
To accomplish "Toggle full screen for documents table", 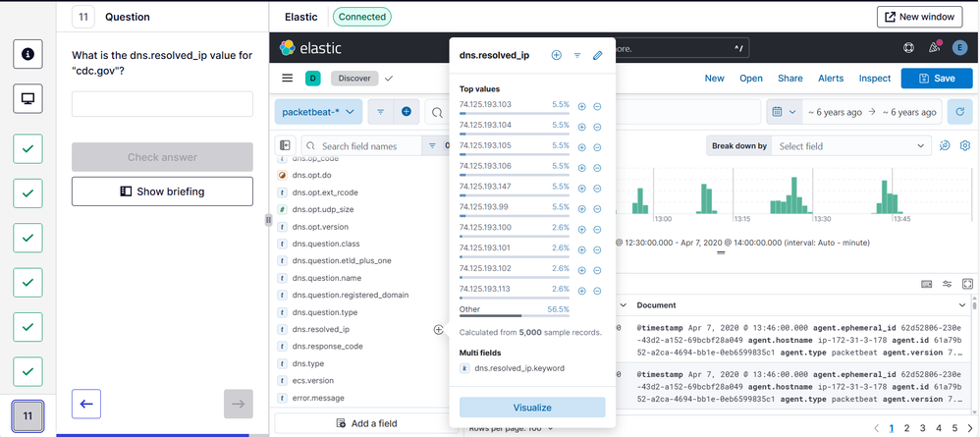I will 967,284.
